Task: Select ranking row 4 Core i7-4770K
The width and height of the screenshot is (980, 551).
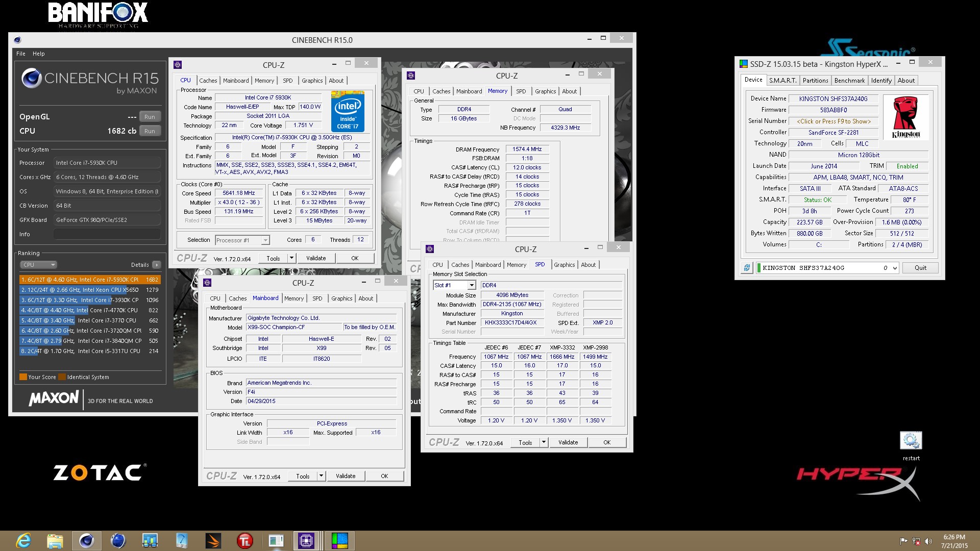Action: [x=90, y=310]
